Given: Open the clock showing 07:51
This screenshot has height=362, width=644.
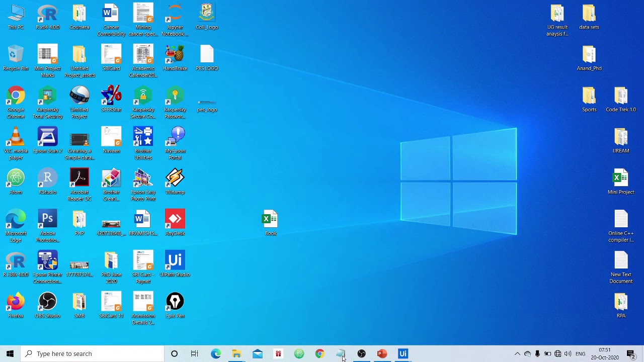Looking at the screenshot, I should (x=605, y=353).
